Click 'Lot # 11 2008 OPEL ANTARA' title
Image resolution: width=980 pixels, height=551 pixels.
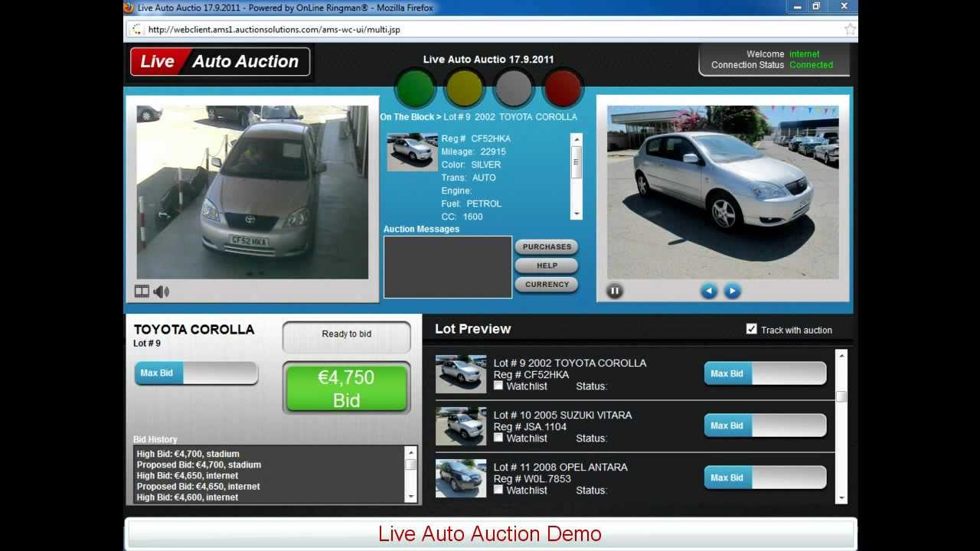coord(560,467)
